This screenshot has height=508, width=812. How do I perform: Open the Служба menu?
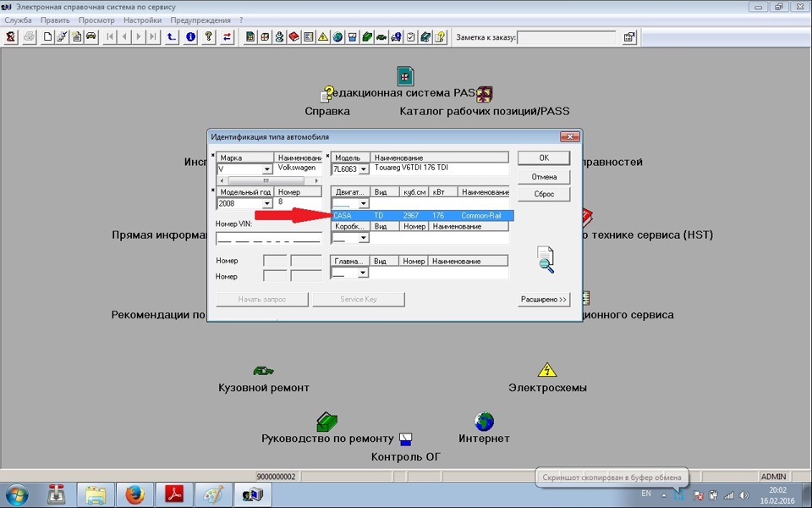(x=18, y=20)
